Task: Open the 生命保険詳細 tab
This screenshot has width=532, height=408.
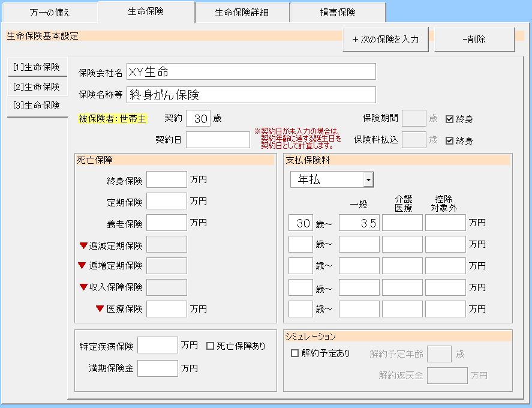Action: 242,13
